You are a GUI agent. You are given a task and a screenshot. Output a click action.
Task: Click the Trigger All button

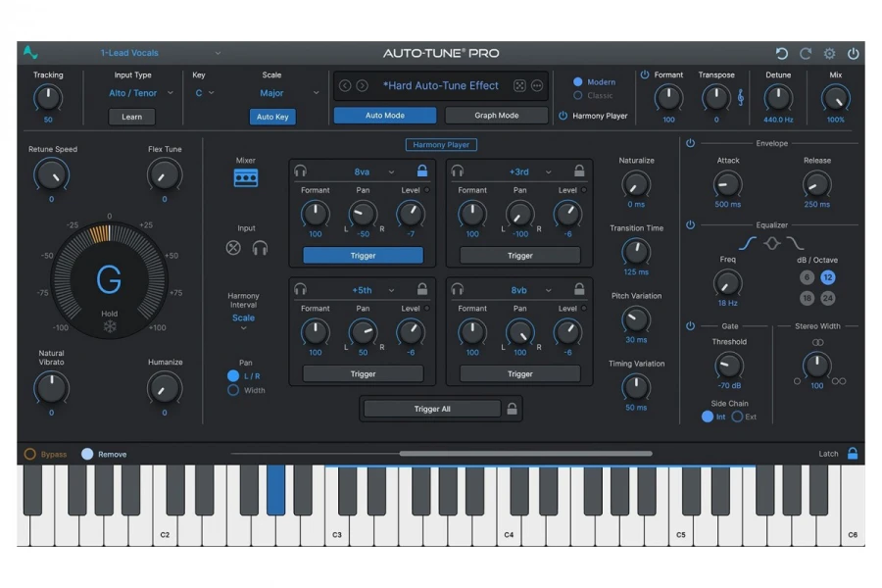(x=432, y=409)
